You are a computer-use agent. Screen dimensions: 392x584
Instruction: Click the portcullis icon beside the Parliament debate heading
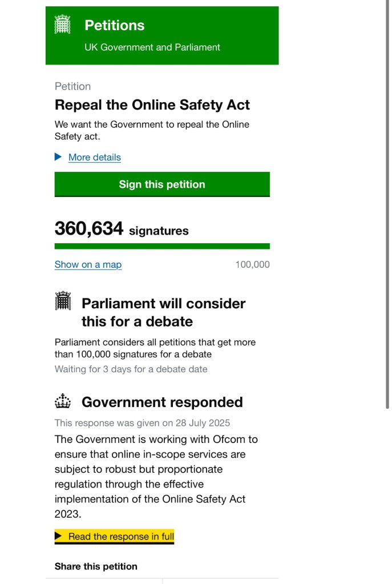pos(62,301)
